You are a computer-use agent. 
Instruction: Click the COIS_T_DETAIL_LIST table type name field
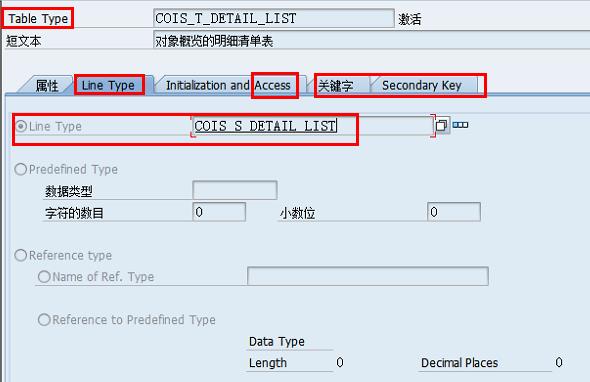(274, 18)
